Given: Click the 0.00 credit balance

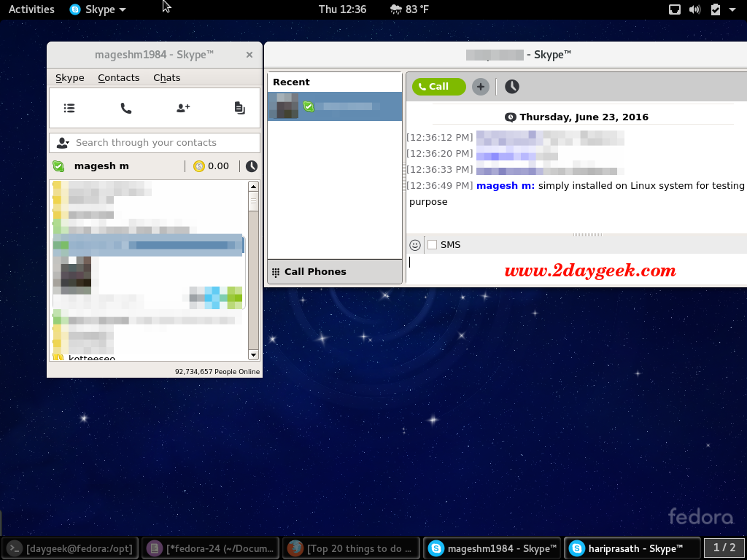Looking at the screenshot, I should pos(218,166).
